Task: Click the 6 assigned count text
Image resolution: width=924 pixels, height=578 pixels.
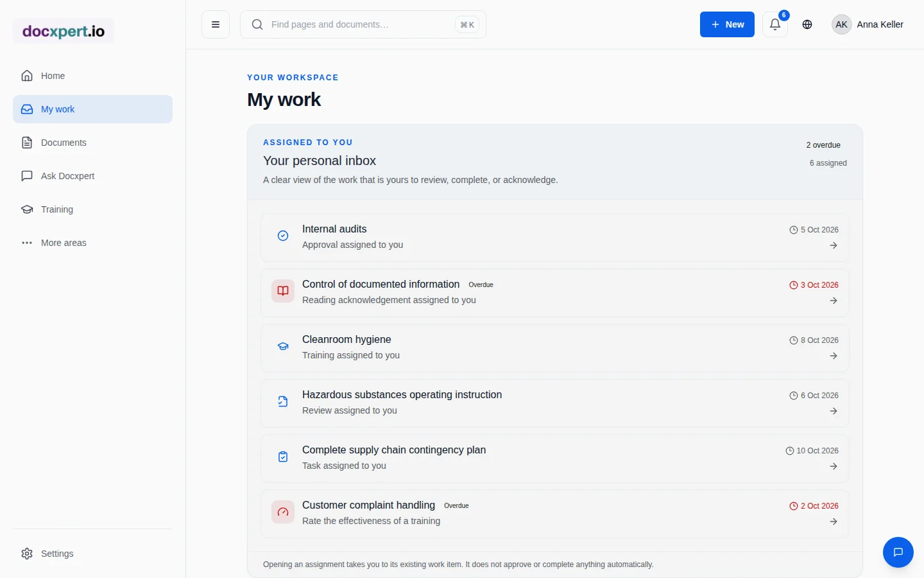Action: point(828,163)
